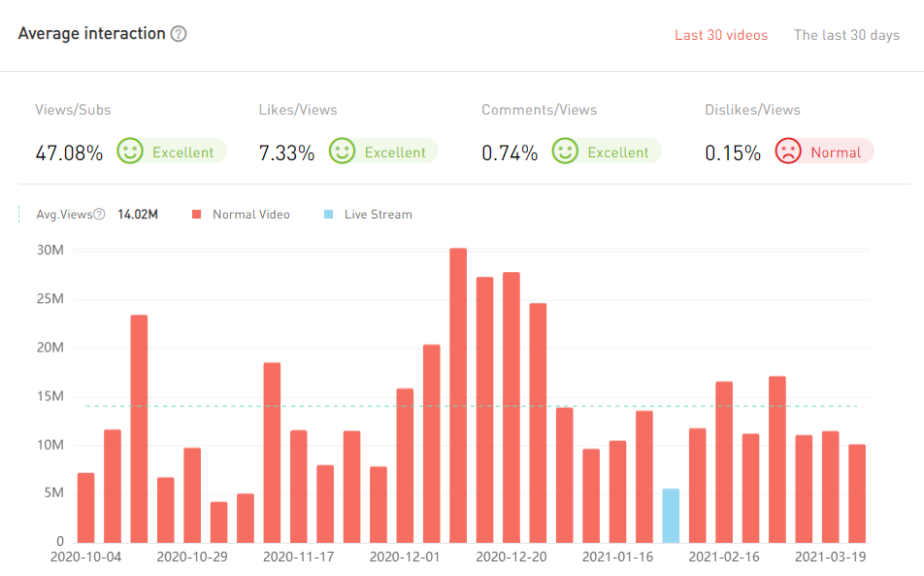Toggle the Live Stream legend entry
The width and height of the screenshot is (924, 576).
tap(368, 215)
